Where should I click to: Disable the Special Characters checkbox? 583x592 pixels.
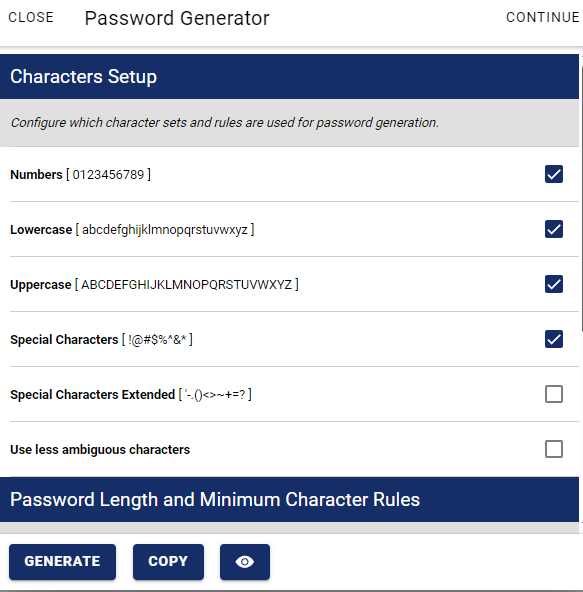554,339
